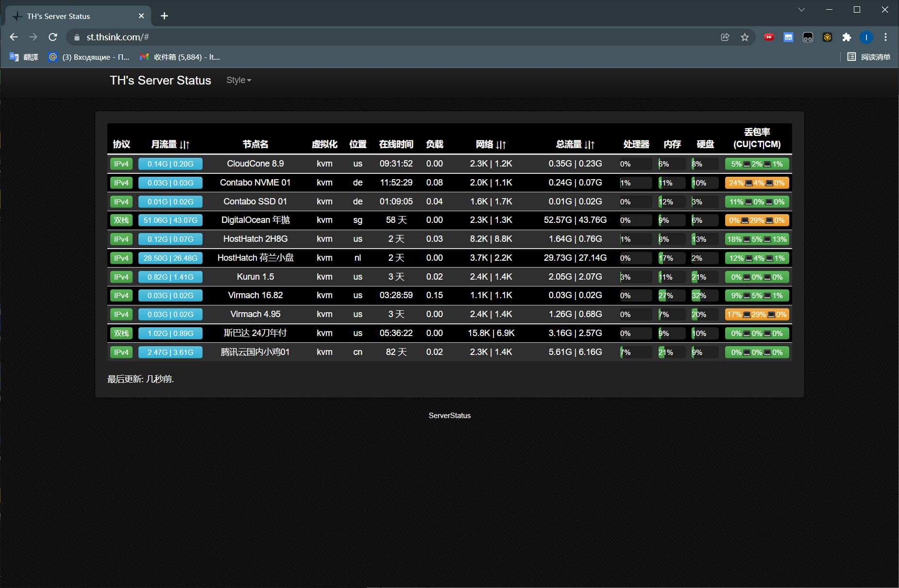
Task: Open the Extensions puzzle icon
Action: (847, 37)
